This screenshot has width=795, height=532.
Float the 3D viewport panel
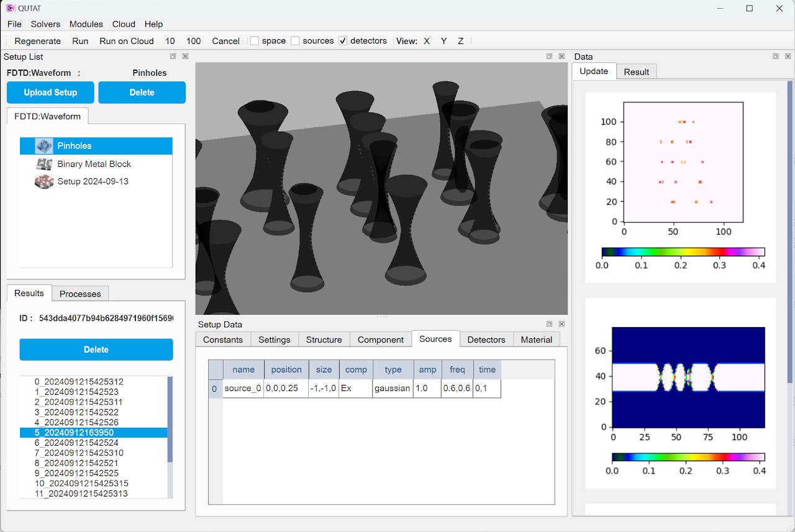(x=550, y=56)
